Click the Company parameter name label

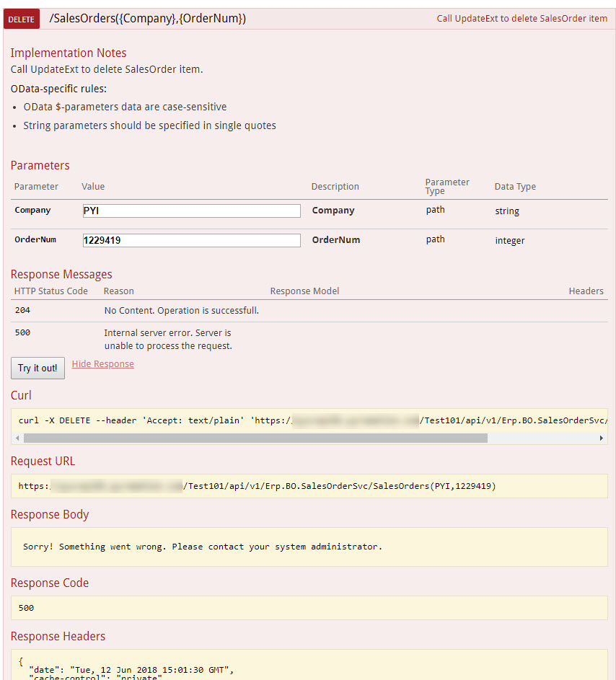point(32,210)
